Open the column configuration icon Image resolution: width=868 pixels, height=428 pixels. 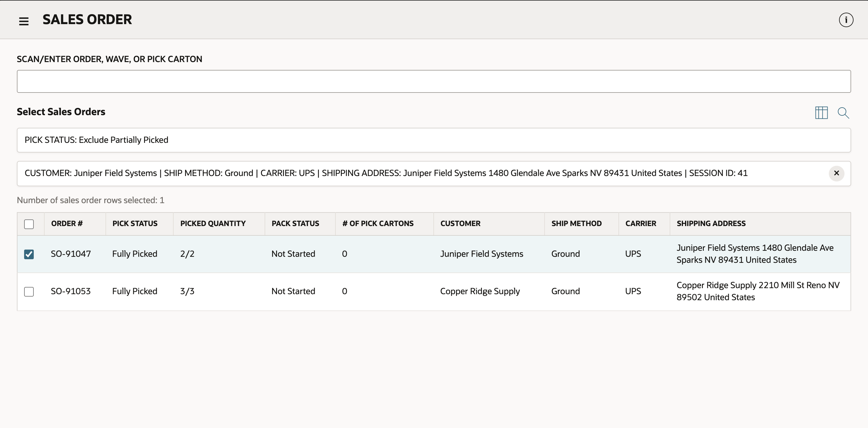[821, 112]
